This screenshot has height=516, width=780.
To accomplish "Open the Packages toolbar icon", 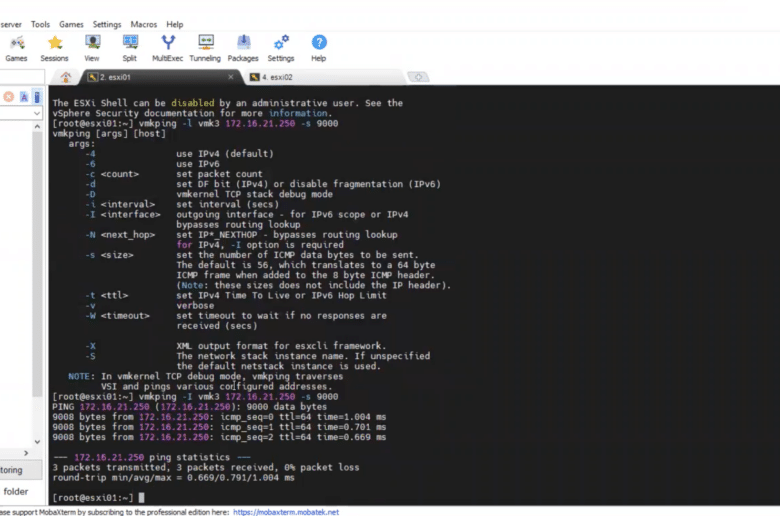I will (x=243, y=48).
